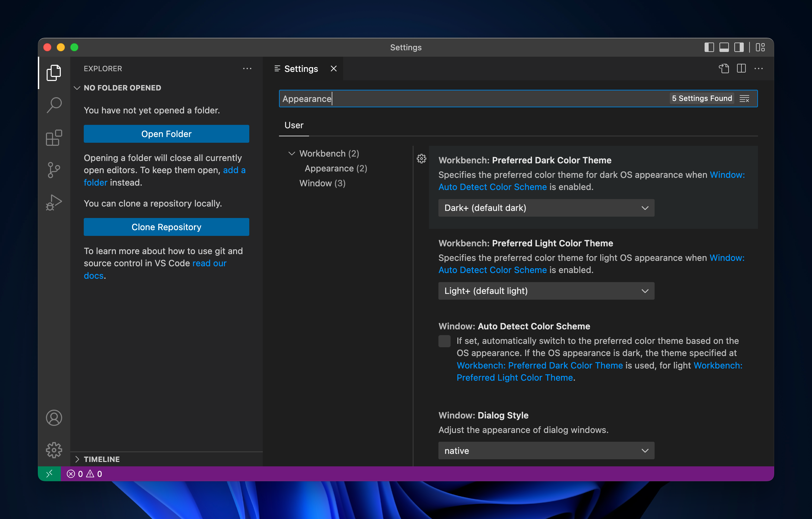Open the Search view in activity bar
Image resolution: width=812 pixels, height=519 pixels.
54,105
